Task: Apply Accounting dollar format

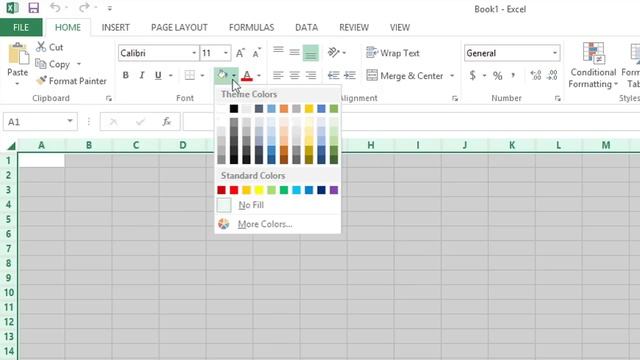Action: pos(472,75)
